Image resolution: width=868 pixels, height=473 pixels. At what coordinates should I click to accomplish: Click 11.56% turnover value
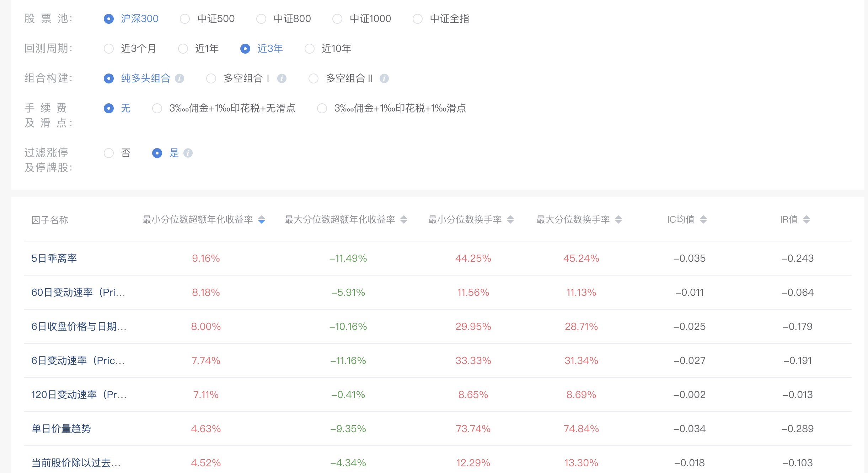point(473,292)
